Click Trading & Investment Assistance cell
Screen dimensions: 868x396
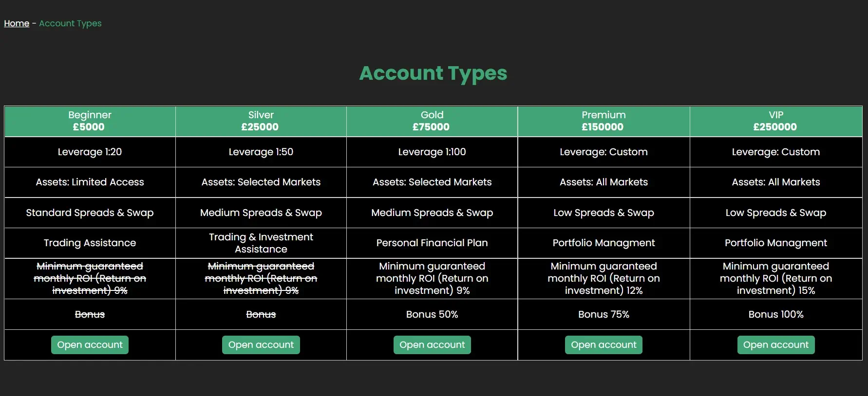click(x=261, y=243)
